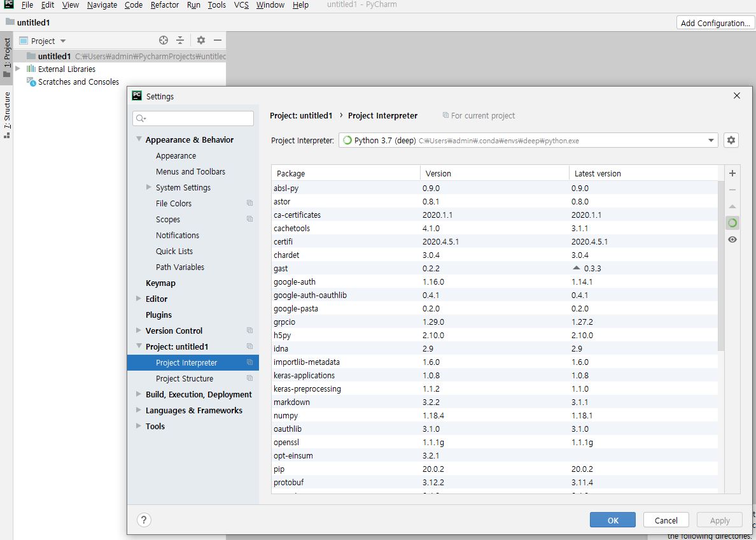The height and width of the screenshot is (540, 756).
Task: Expand the Tools settings section
Action: 139,426
